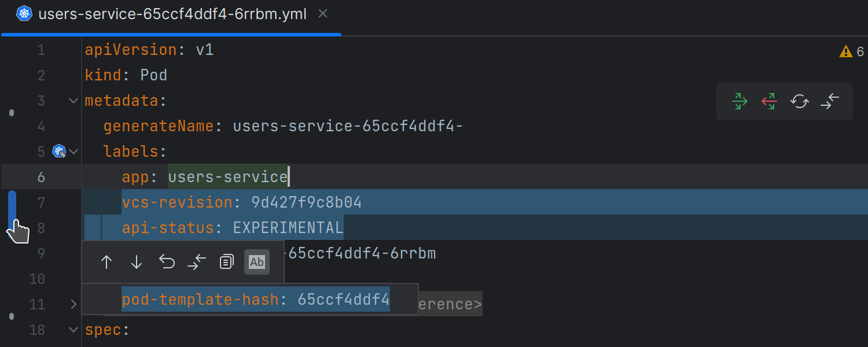Select the up arrow in the floating toolbar
868x347 pixels.
click(x=106, y=261)
